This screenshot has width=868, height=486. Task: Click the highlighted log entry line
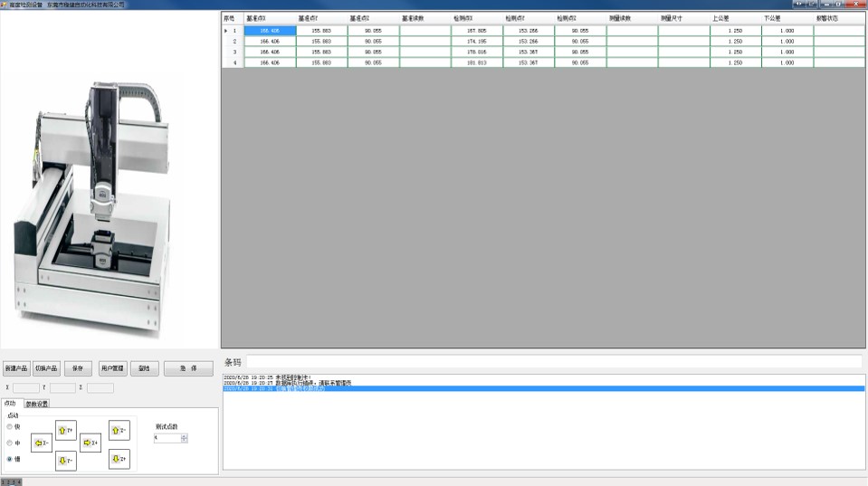point(543,389)
